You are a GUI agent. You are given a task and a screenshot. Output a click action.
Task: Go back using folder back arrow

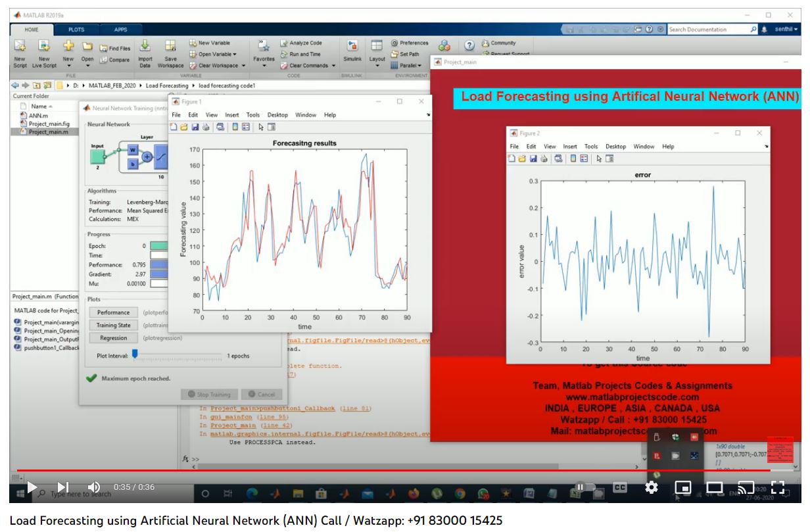click(x=14, y=85)
